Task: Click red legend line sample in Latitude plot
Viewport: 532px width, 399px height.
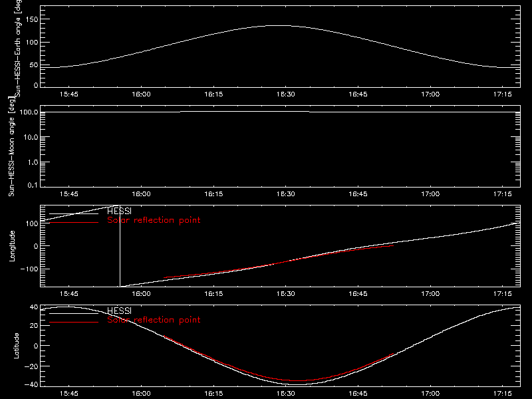Action: (x=74, y=323)
